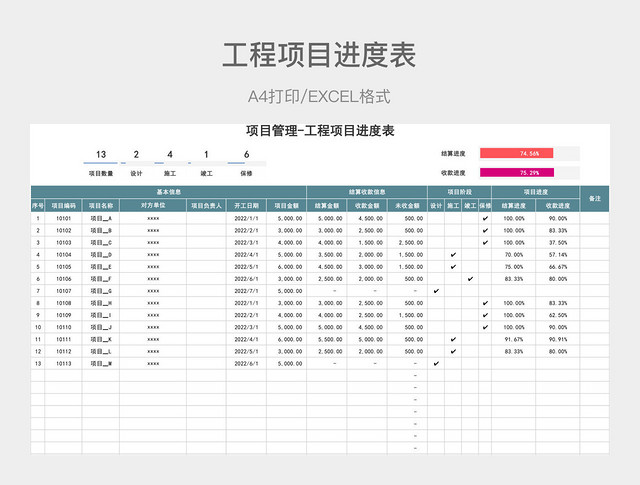Click the red 74.56% settlement progress bar
The image size is (640, 485).
(x=516, y=154)
